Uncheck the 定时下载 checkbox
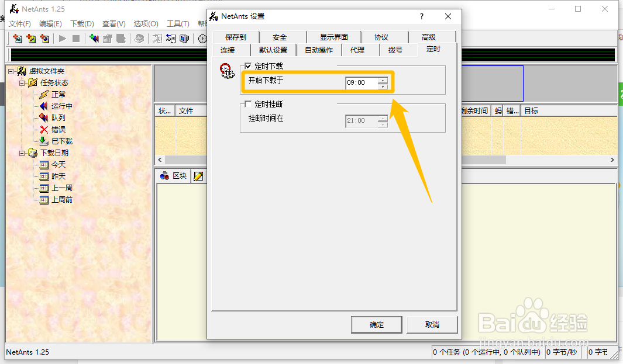This screenshot has height=364, width=623. [249, 66]
